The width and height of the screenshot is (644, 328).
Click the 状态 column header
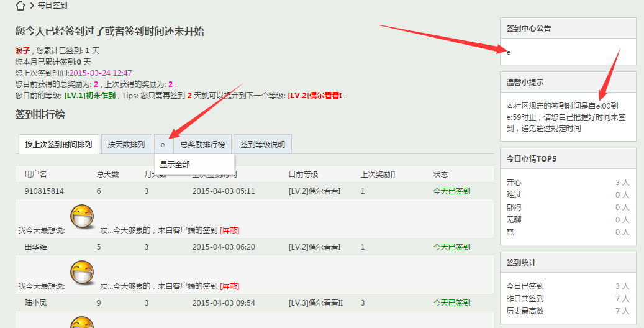(440, 175)
